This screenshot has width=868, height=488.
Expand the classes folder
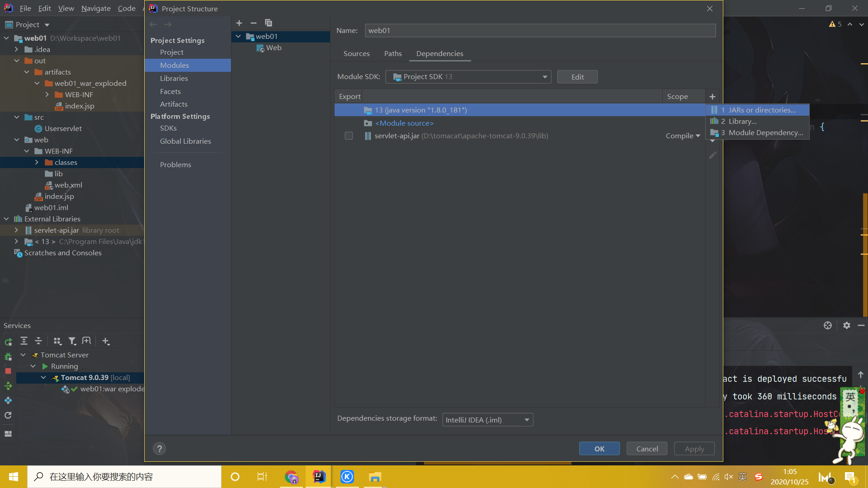coord(37,162)
